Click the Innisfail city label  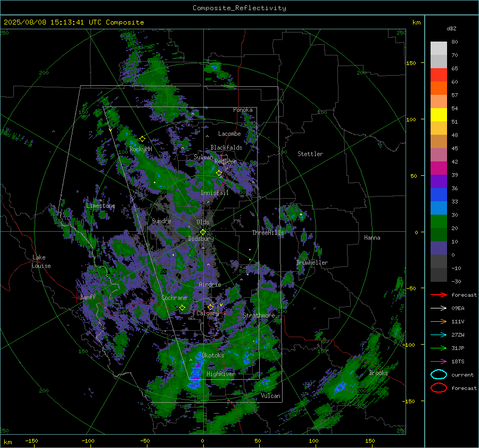tap(214, 193)
